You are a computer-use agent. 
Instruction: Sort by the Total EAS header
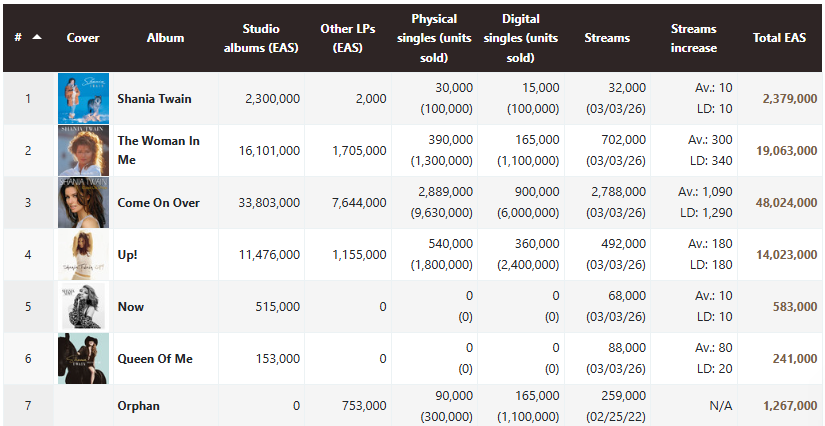pyautogui.click(x=779, y=38)
